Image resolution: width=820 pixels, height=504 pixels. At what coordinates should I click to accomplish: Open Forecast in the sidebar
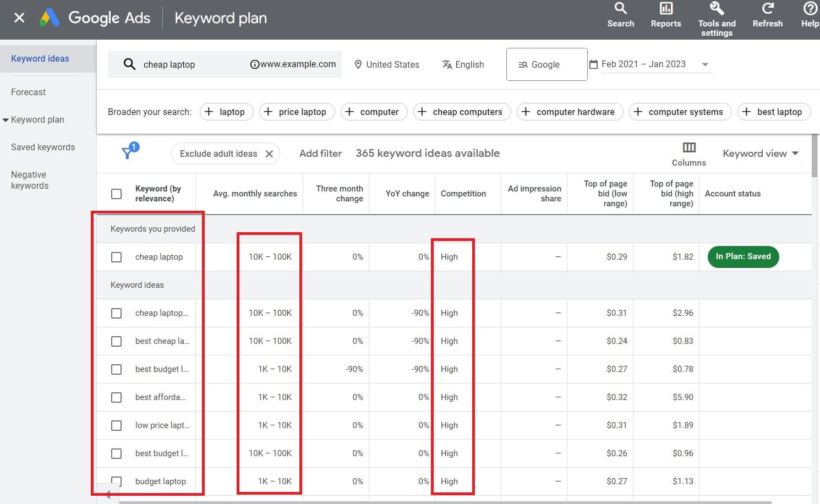tap(28, 92)
